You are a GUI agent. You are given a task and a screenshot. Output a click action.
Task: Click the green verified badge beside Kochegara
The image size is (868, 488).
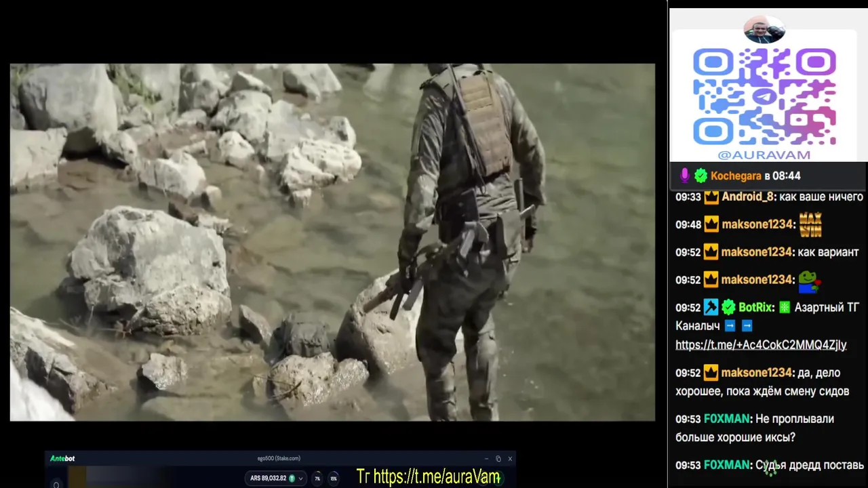coord(701,176)
